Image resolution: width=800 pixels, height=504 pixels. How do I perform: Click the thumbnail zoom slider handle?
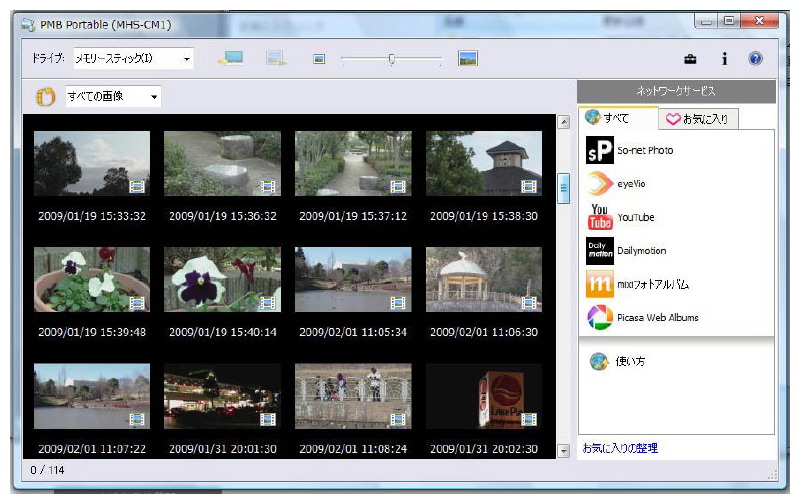[x=391, y=60]
